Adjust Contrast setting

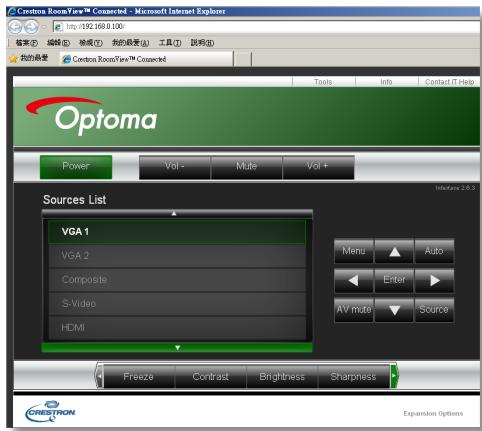(x=211, y=377)
